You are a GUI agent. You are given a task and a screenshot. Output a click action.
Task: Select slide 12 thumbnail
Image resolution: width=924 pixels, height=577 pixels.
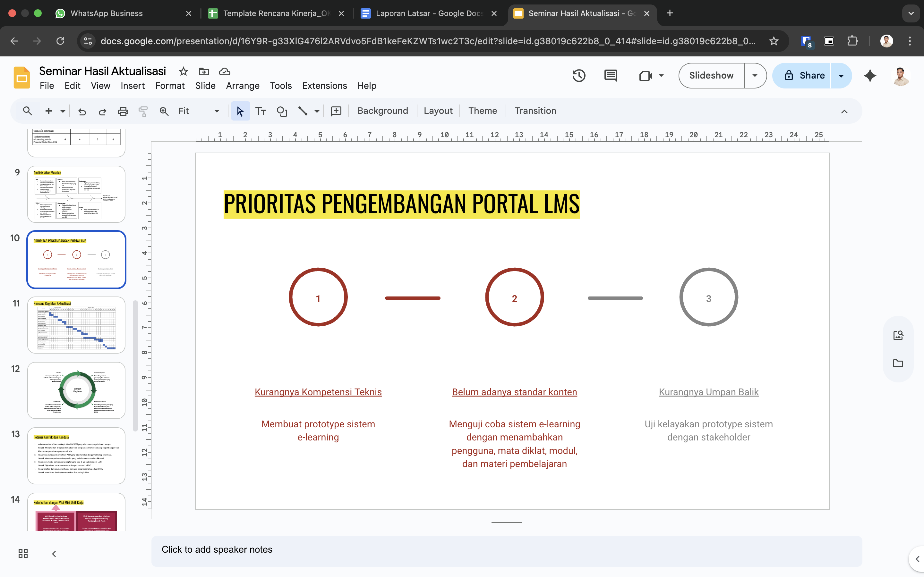[x=76, y=390]
